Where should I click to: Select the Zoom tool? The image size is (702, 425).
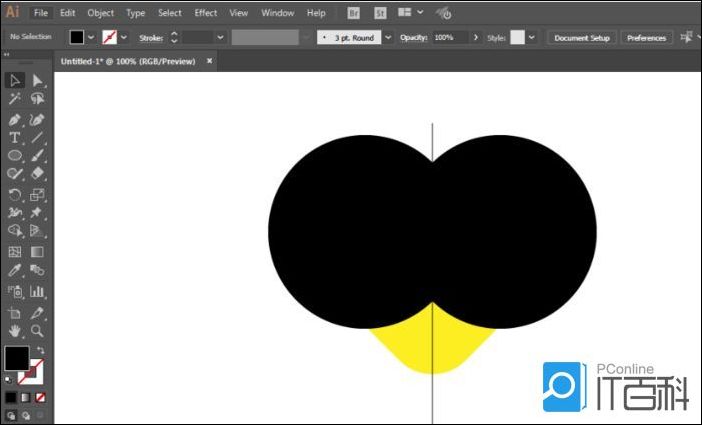coord(37,330)
